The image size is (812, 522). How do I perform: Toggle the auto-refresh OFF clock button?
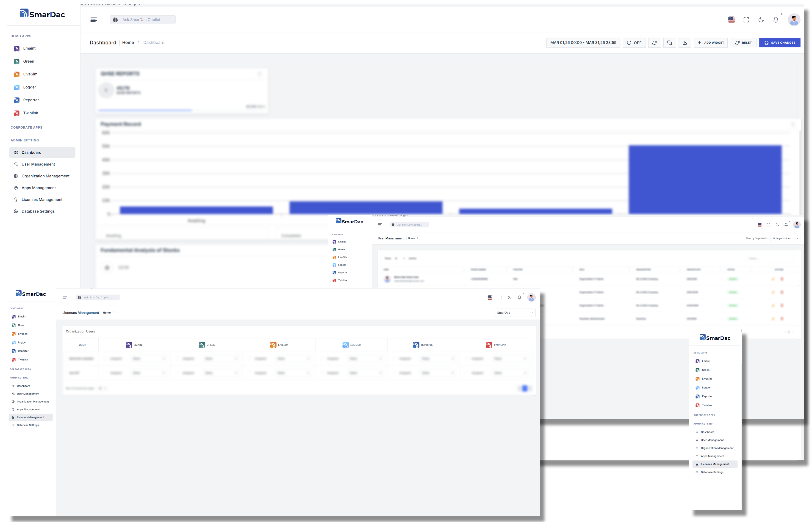(634, 43)
